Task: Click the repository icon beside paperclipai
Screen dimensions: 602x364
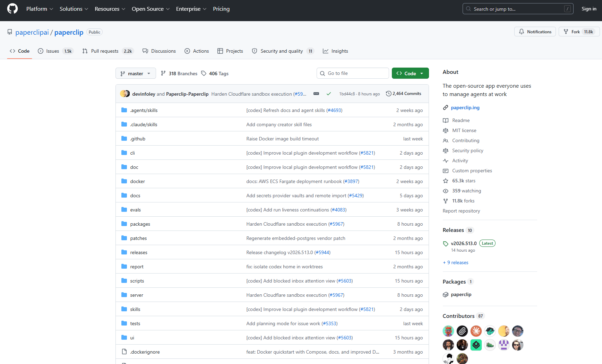Action: click(10, 32)
